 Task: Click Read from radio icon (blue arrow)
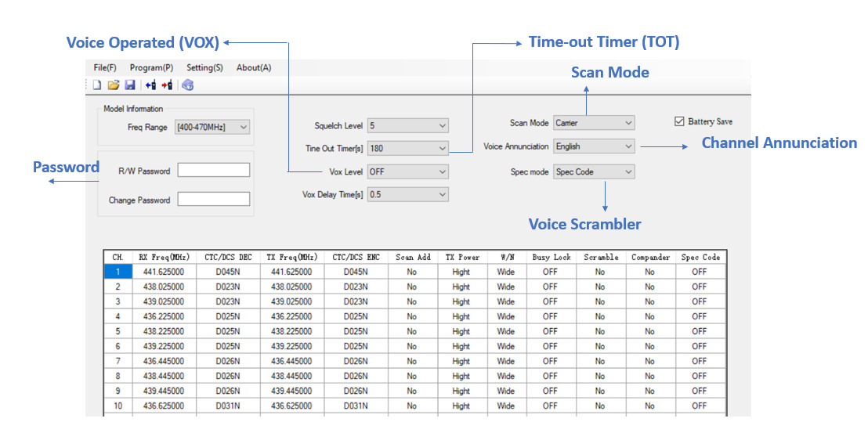pos(150,85)
